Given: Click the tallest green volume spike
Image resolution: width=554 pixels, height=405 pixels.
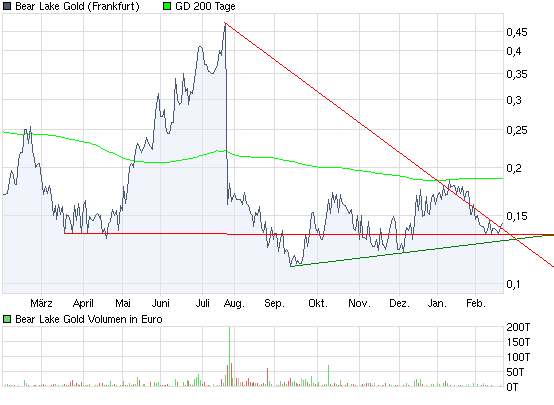Looking at the screenshot, I should coord(229,356).
